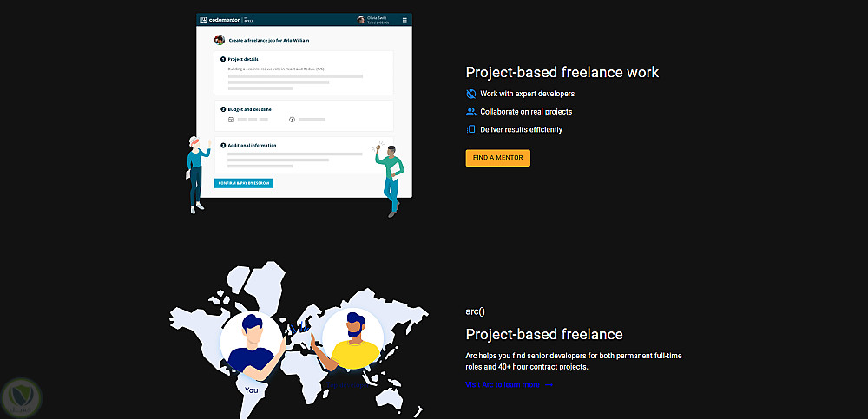Click the 'Budget and deadline' section label
Image resolution: width=868 pixels, height=419 pixels.
[250, 109]
